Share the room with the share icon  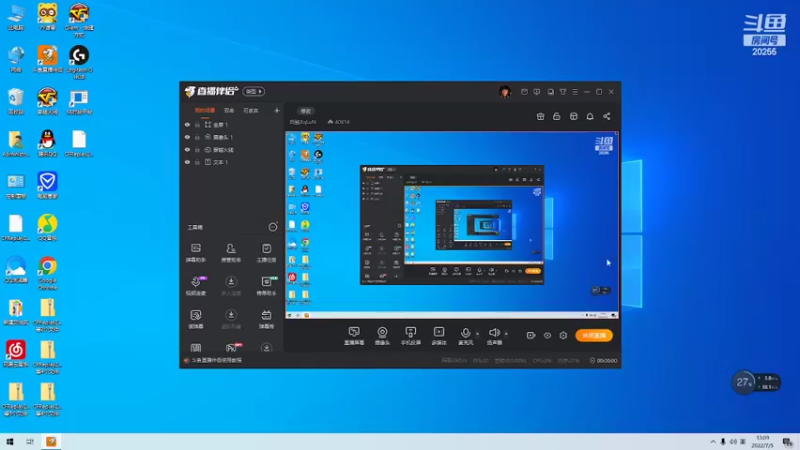[x=607, y=116]
